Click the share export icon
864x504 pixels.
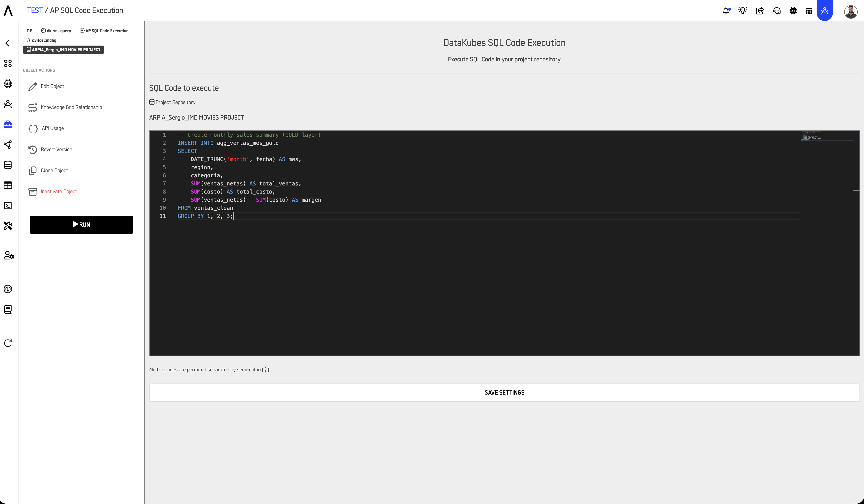tap(760, 11)
